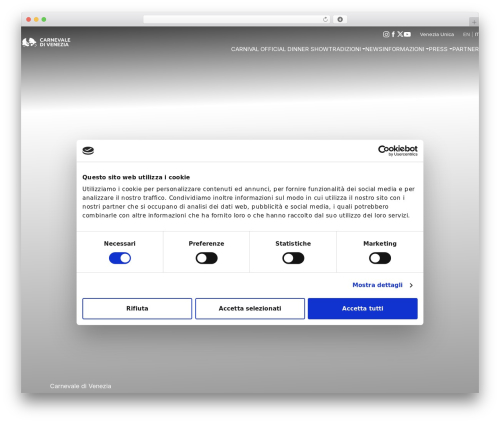The height and width of the screenshot is (423, 500).
Task: Open a new tab with plus icon
Action: tap(474, 22)
